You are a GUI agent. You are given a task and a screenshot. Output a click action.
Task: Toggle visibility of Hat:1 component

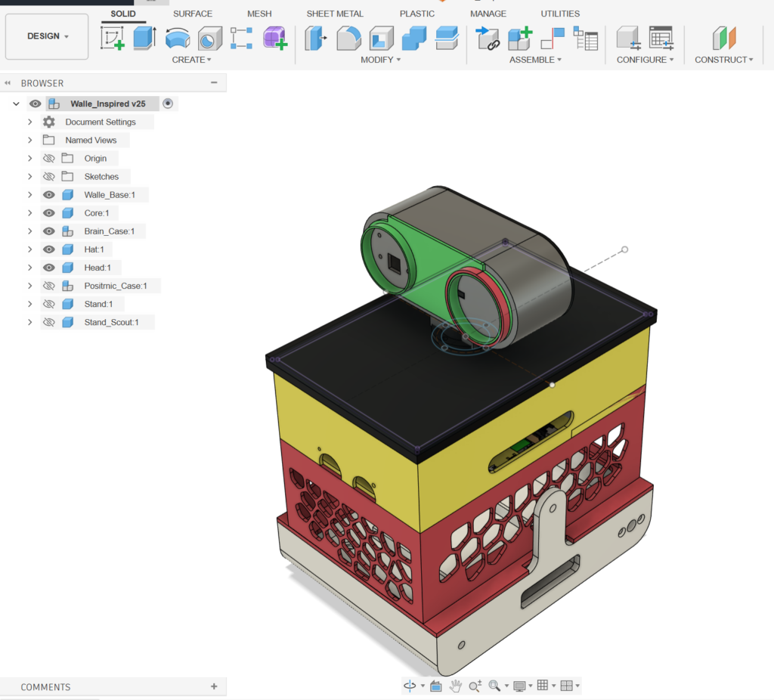click(x=49, y=249)
